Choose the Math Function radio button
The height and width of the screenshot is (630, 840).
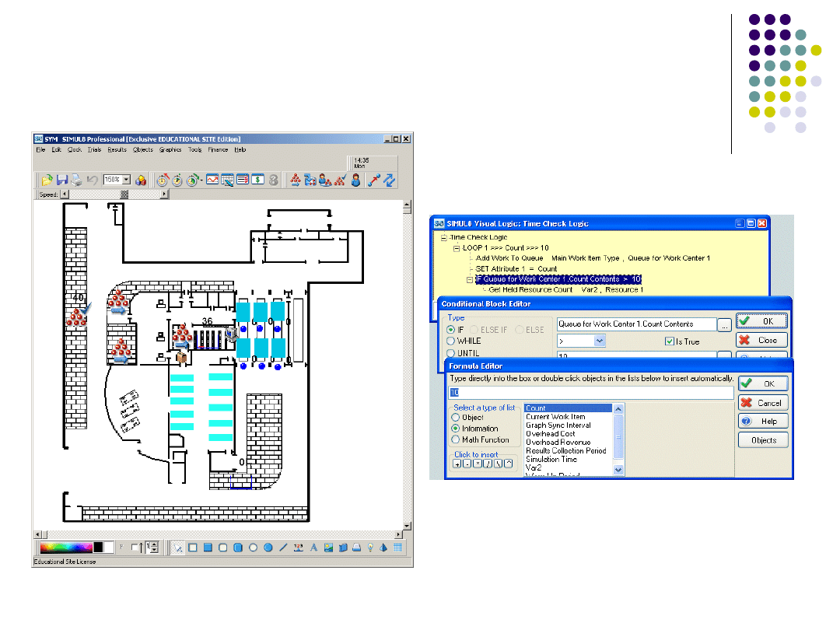coord(456,439)
